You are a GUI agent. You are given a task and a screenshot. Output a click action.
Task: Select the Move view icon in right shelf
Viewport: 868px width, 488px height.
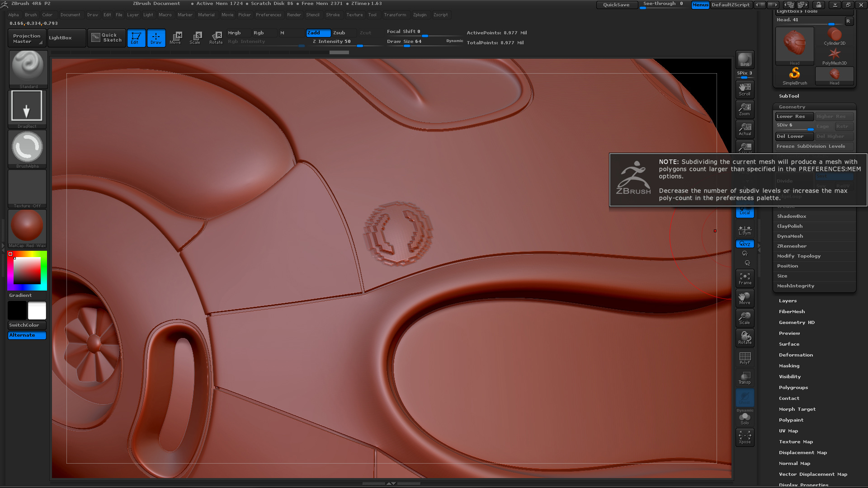click(745, 298)
